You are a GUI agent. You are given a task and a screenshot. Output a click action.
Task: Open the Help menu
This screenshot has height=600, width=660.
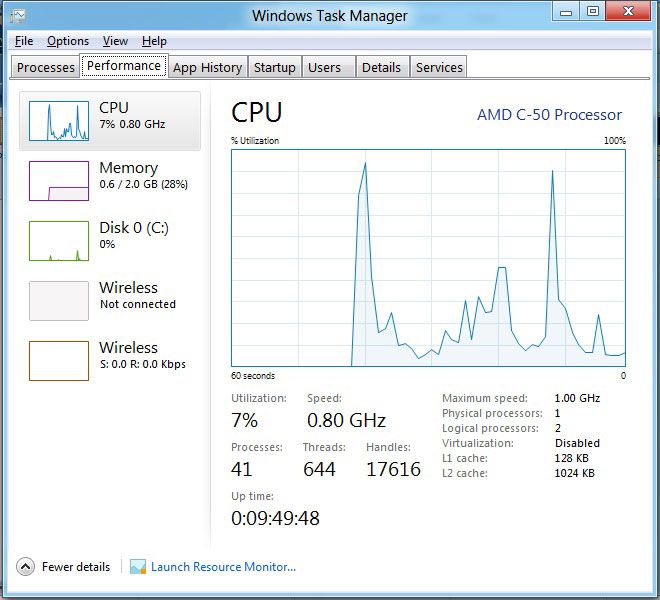pyautogui.click(x=154, y=41)
